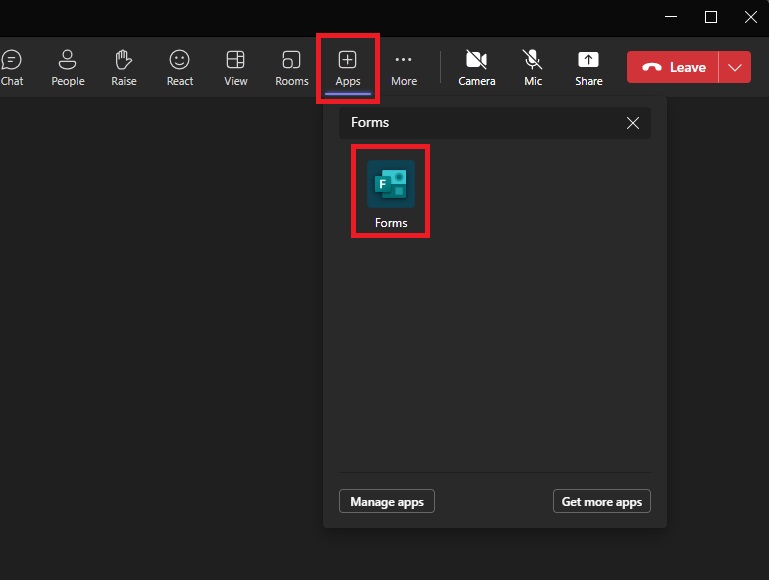Screen dimensions: 769x580
Task: Click Manage apps button
Action: 386,501
